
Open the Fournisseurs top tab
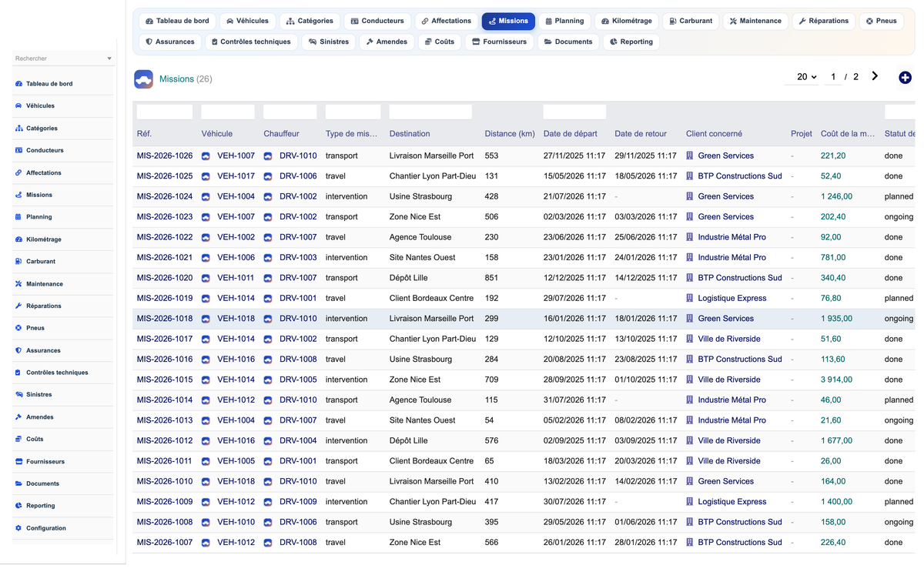coord(499,42)
